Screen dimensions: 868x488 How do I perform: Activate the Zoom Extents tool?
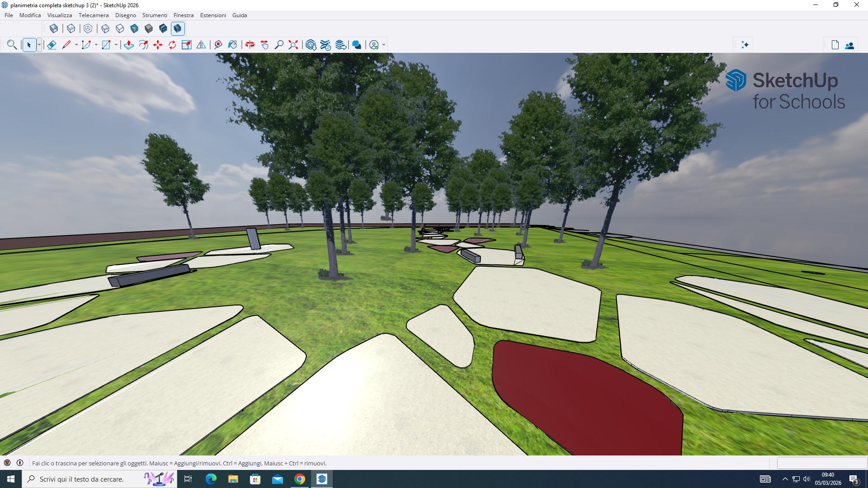(x=293, y=45)
